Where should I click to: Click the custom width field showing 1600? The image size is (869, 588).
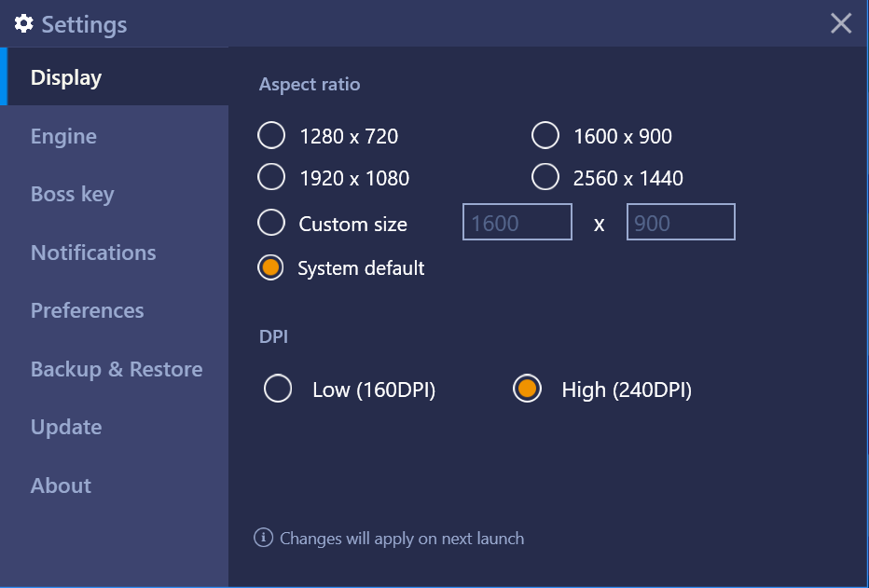[517, 222]
